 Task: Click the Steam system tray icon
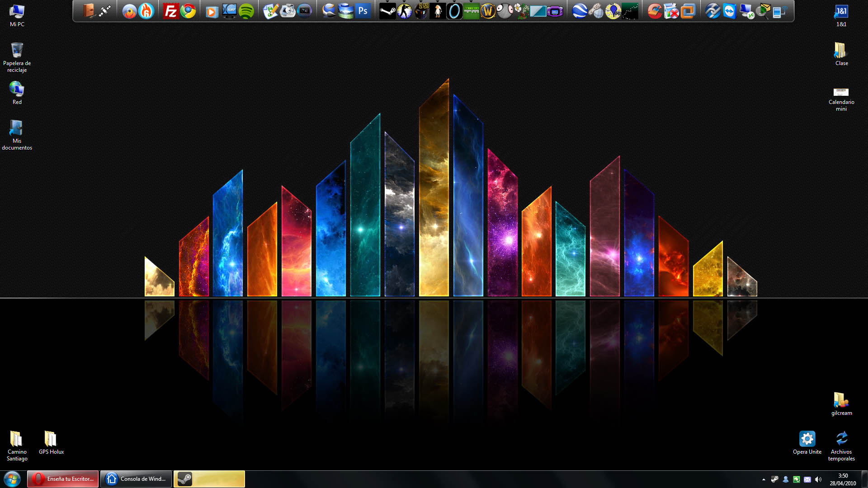point(775,479)
